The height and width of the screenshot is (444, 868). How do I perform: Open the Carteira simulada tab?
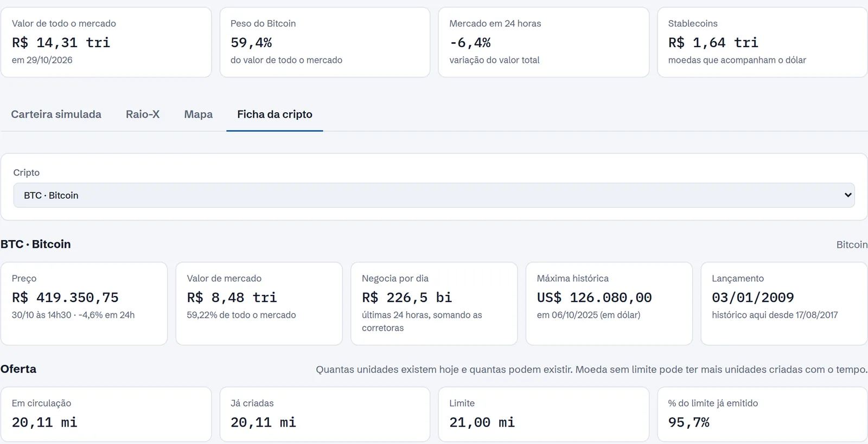click(56, 114)
